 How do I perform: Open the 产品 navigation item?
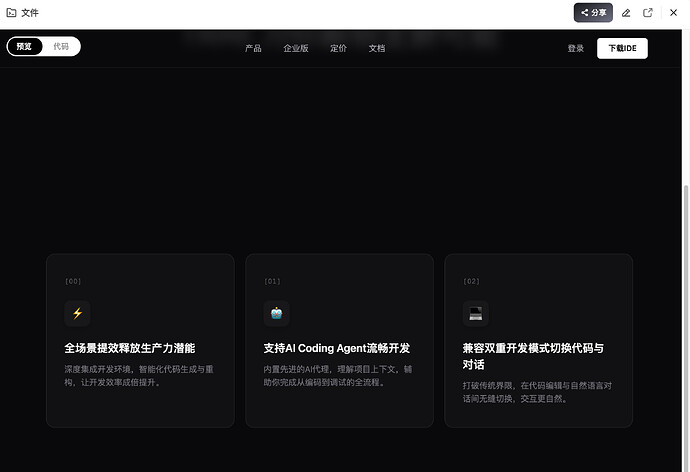253,48
